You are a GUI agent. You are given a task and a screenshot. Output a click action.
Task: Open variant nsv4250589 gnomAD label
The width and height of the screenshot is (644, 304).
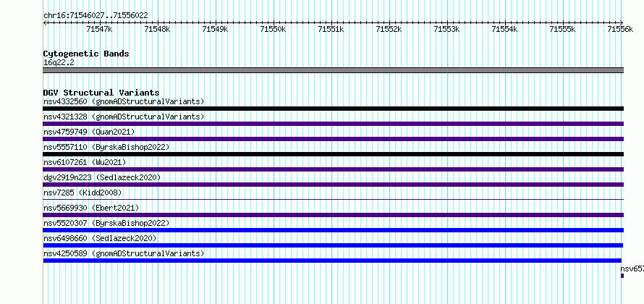coord(124,253)
